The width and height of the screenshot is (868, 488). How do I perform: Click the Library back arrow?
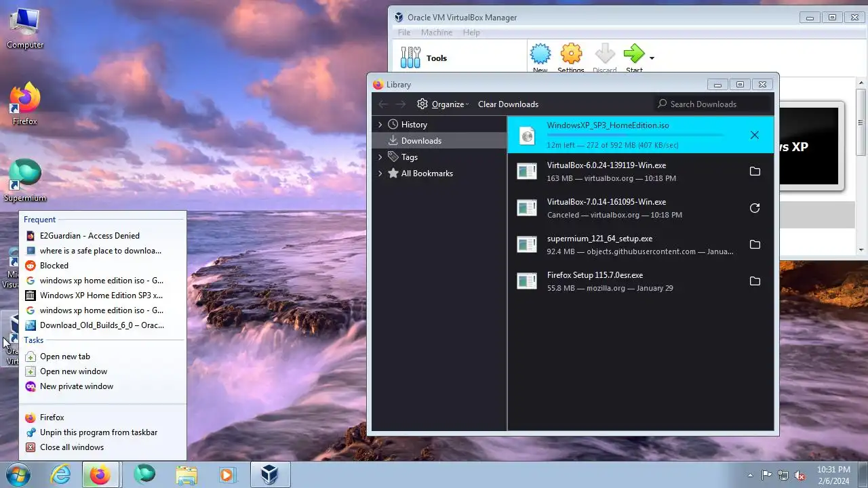point(383,104)
